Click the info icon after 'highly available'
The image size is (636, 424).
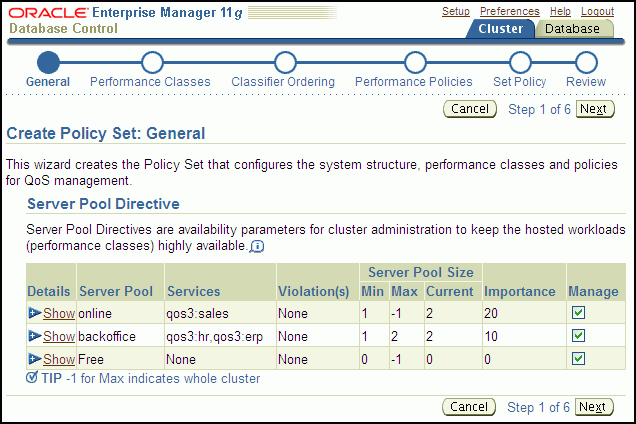[x=257, y=246]
